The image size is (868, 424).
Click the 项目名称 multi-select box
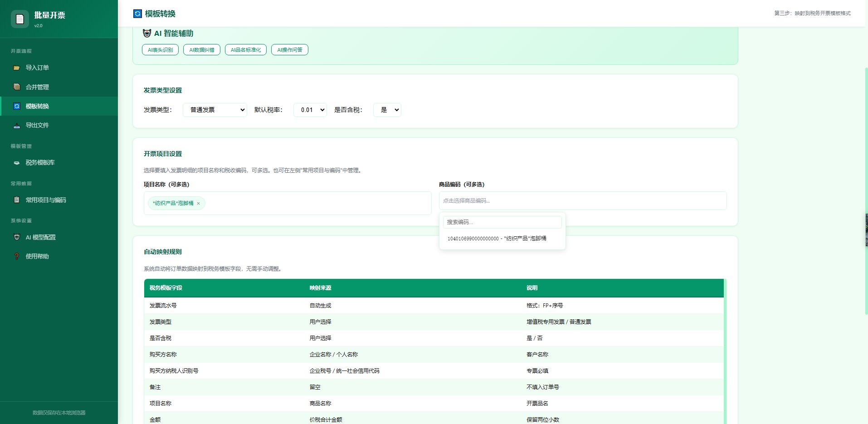(288, 203)
